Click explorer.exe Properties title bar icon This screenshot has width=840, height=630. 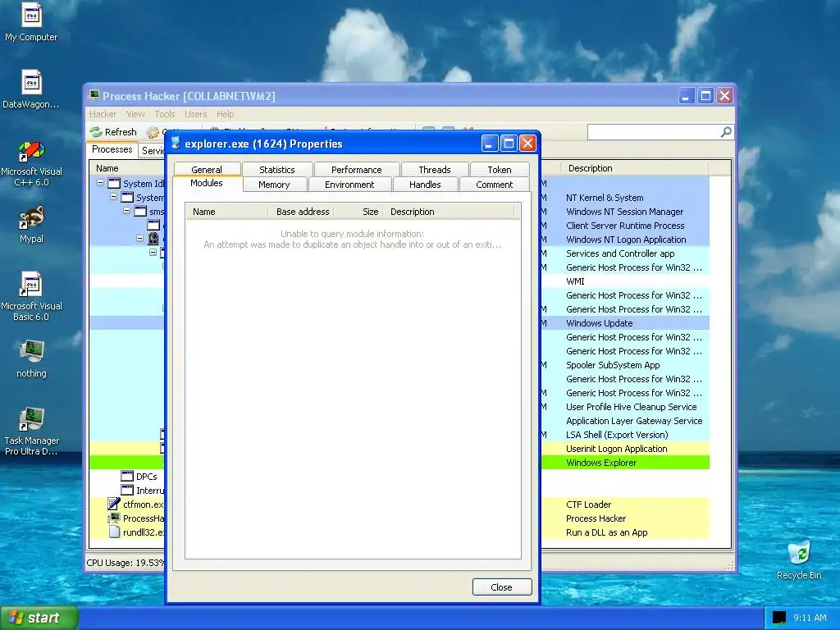176,143
